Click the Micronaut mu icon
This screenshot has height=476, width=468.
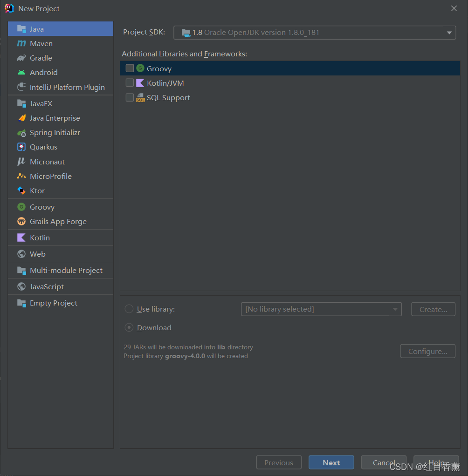tap(21, 162)
